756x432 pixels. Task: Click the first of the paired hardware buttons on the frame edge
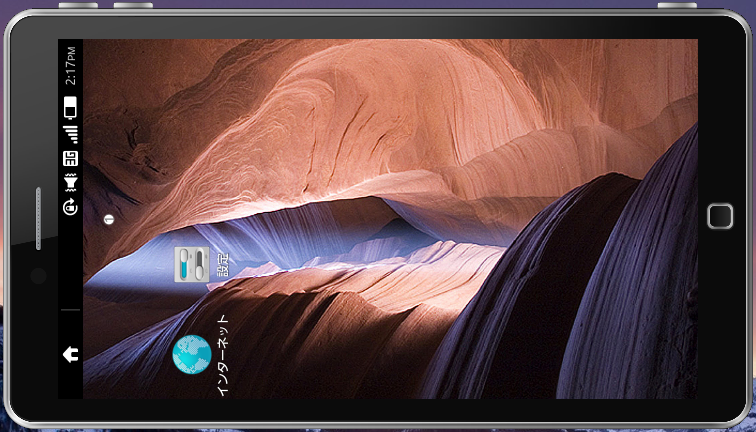[78, 5]
